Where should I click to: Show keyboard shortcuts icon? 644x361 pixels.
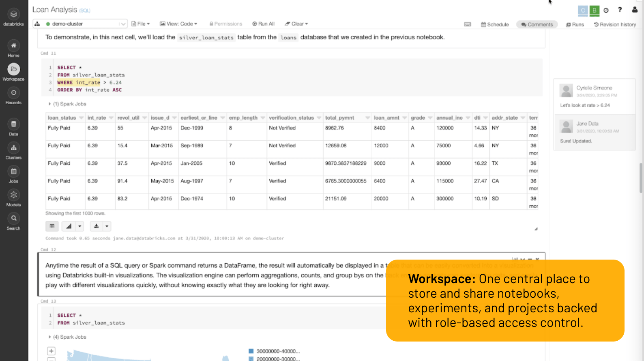pyautogui.click(x=467, y=24)
